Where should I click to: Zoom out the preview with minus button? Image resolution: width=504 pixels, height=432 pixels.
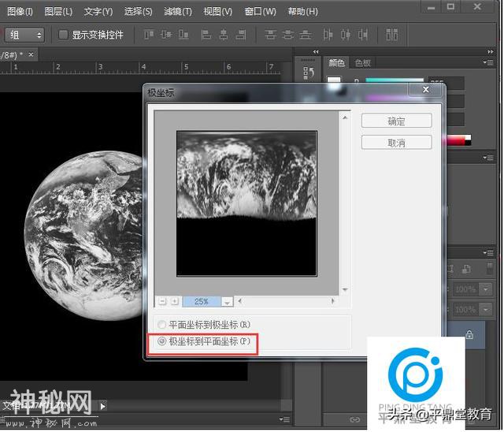coord(163,301)
